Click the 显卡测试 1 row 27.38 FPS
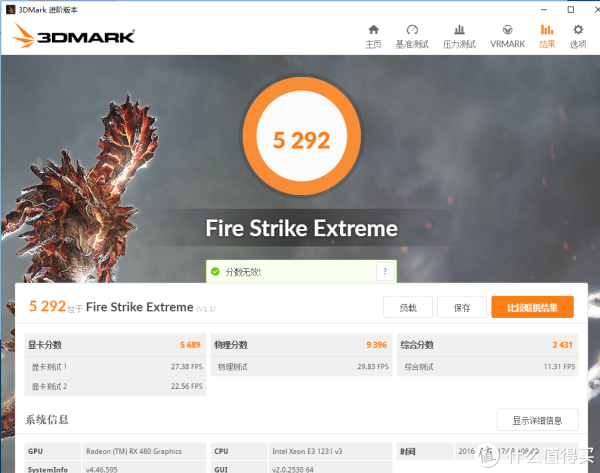Image resolution: width=600 pixels, height=473 pixels. [115, 367]
